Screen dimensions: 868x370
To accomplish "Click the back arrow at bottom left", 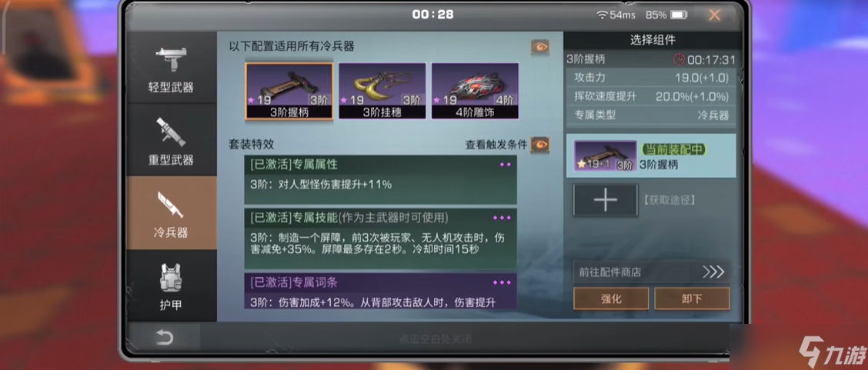I will (164, 338).
